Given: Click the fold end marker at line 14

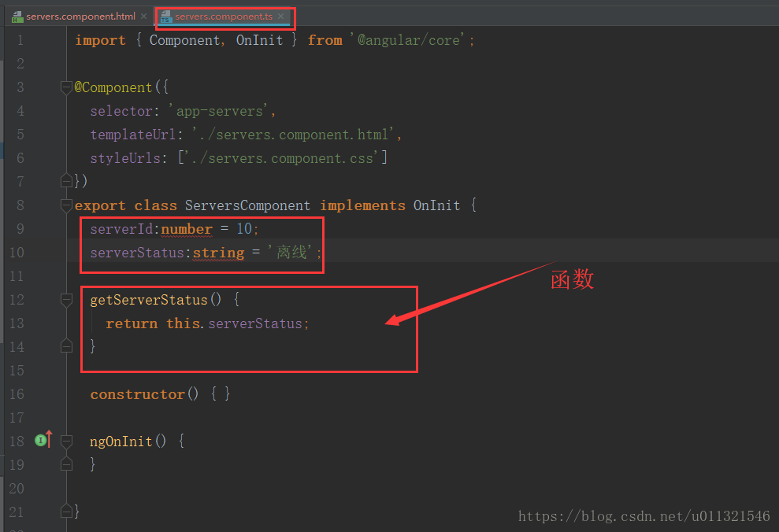Looking at the screenshot, I should (66, 346).
